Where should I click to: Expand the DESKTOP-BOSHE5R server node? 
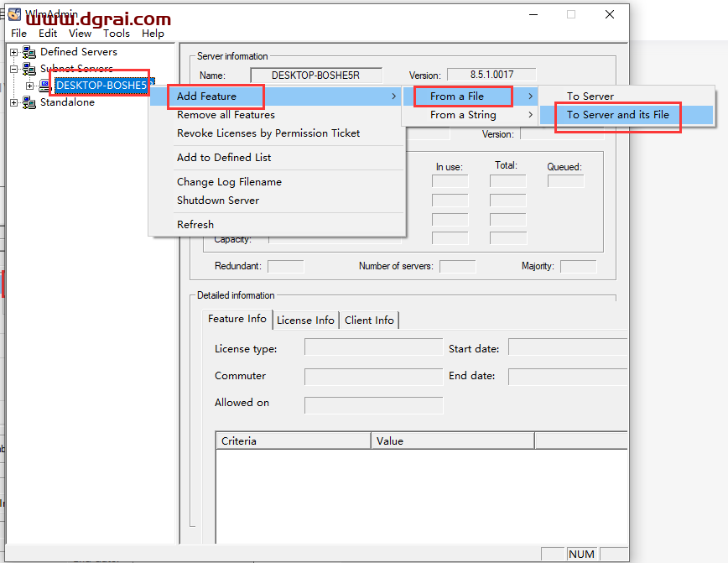click(x=30, y=86)
